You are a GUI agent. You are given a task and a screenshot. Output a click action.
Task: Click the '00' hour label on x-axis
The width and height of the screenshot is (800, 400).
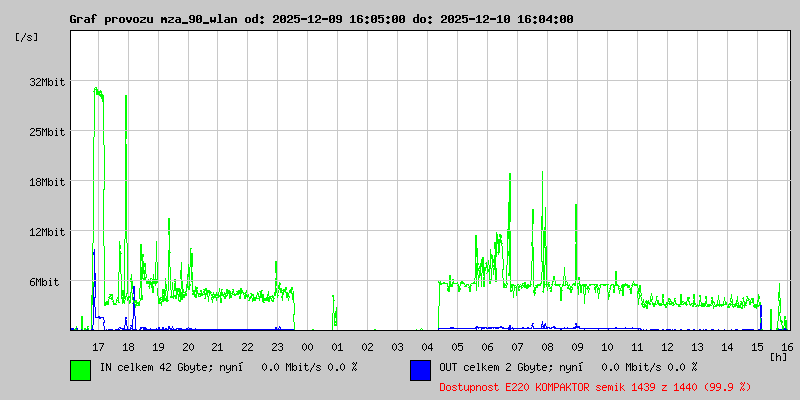click(x=307, y=347)
